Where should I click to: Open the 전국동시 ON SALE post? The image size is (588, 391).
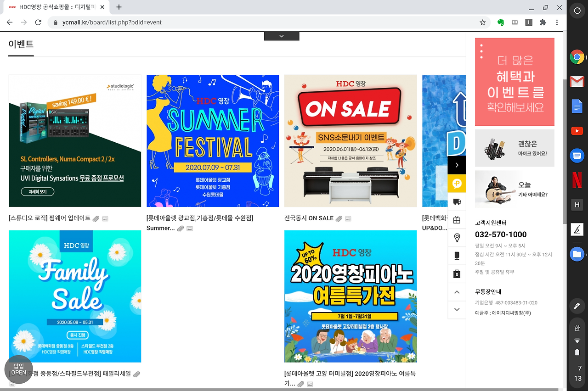[309, 218]
